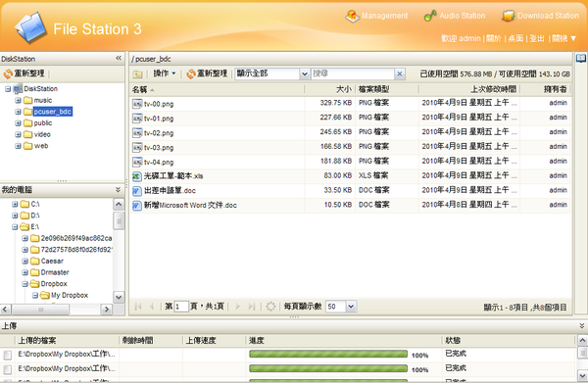Collapse the DiskStation left panel
The image size is (588, 383).
(119, 58)
